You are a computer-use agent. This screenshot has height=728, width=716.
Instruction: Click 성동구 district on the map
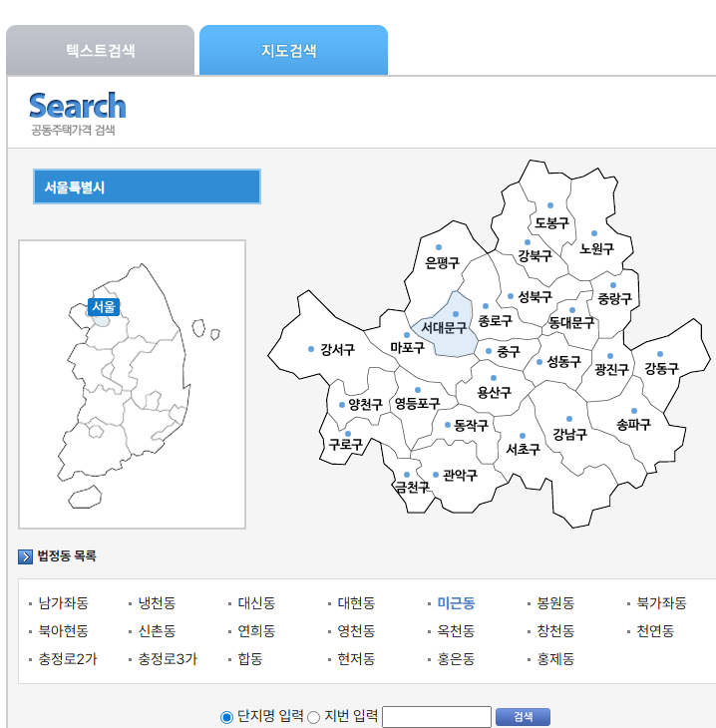563,362
